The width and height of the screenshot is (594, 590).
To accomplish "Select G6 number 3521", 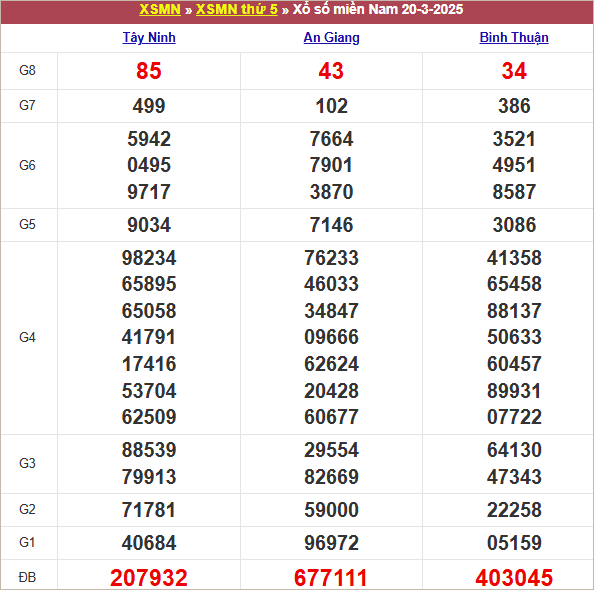I will pos(514,139).
